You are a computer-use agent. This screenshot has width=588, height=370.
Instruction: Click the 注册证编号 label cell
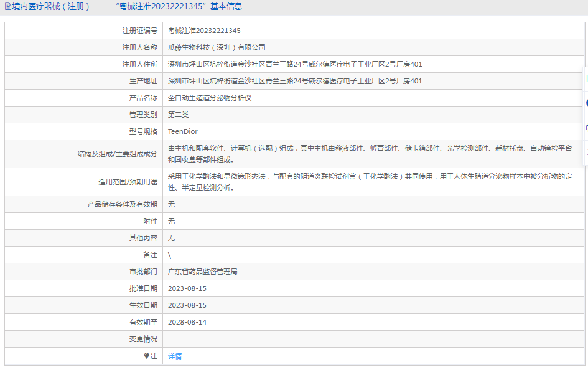coord(83,31)
